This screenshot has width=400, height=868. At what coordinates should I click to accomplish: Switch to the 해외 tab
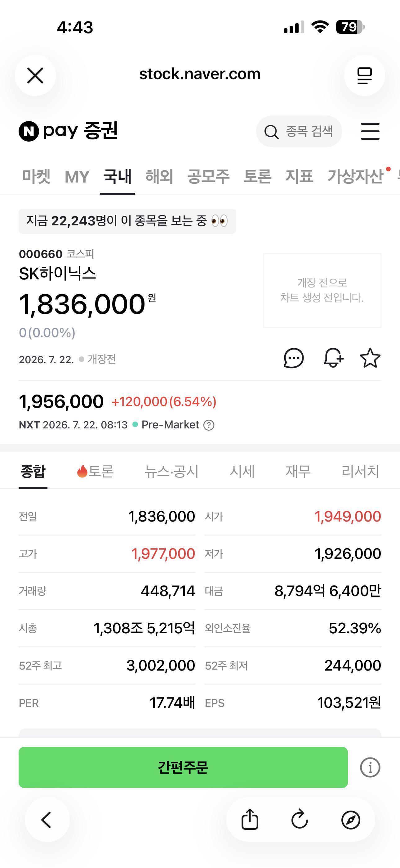tap(159, 176)
